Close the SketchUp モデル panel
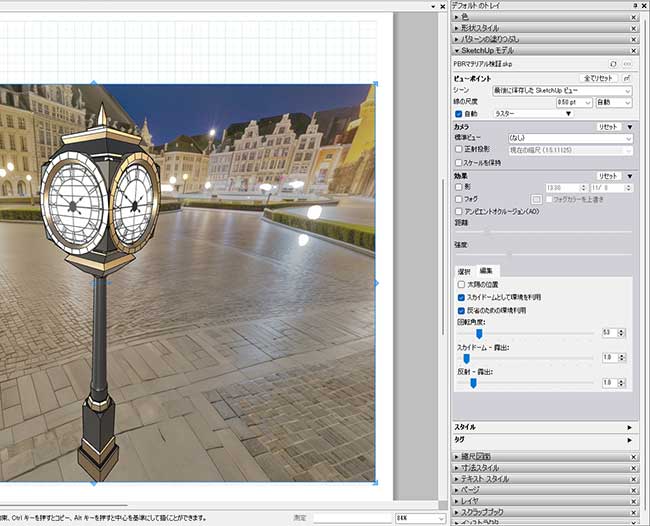The image size is (650, 526). click(633, 51)
